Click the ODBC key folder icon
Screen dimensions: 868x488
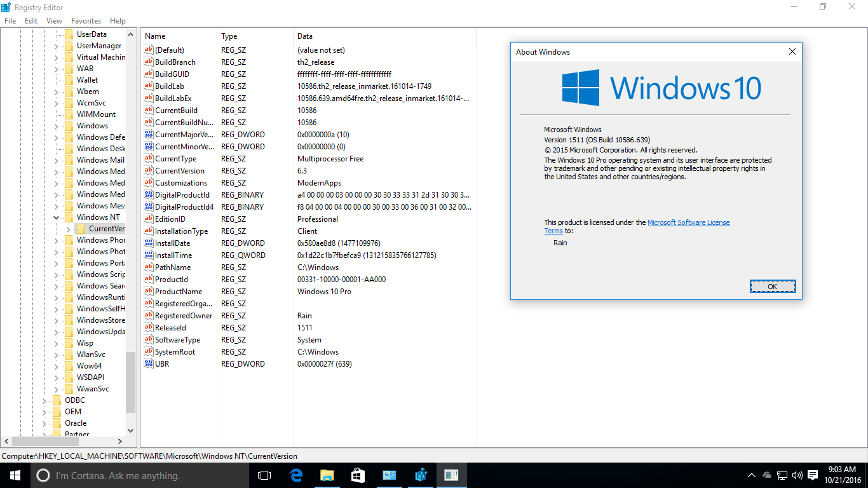pyautogui.click(x=57, y=400)
